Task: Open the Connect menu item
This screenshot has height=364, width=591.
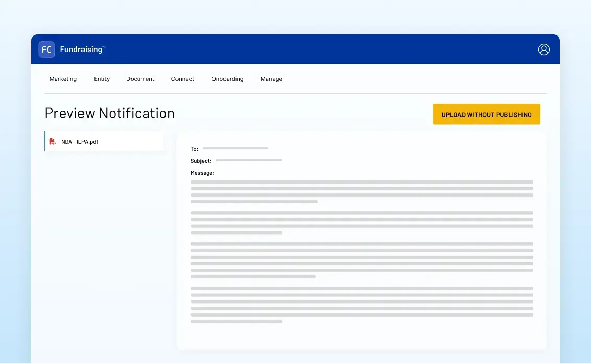Action: tap(182, 79)
